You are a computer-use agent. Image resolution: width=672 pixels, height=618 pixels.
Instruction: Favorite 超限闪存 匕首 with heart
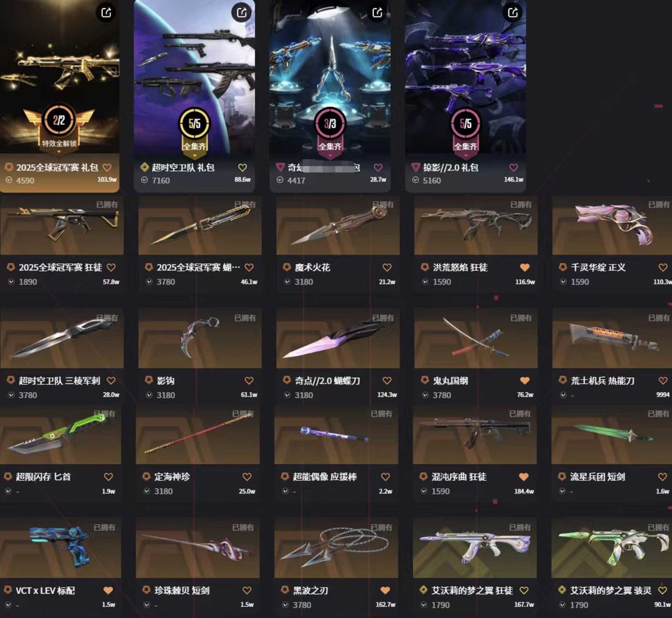click(108, 477)
